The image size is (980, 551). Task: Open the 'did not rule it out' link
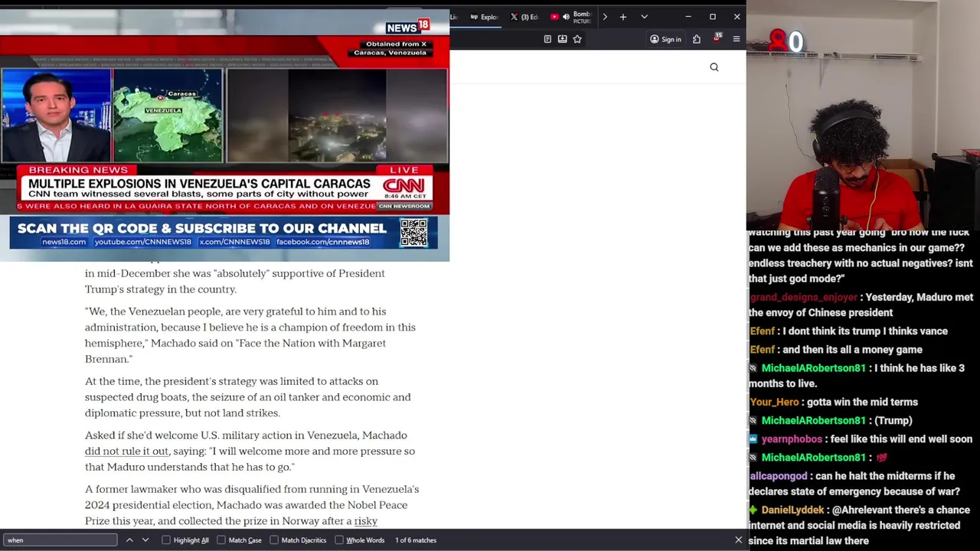[126, 452]
